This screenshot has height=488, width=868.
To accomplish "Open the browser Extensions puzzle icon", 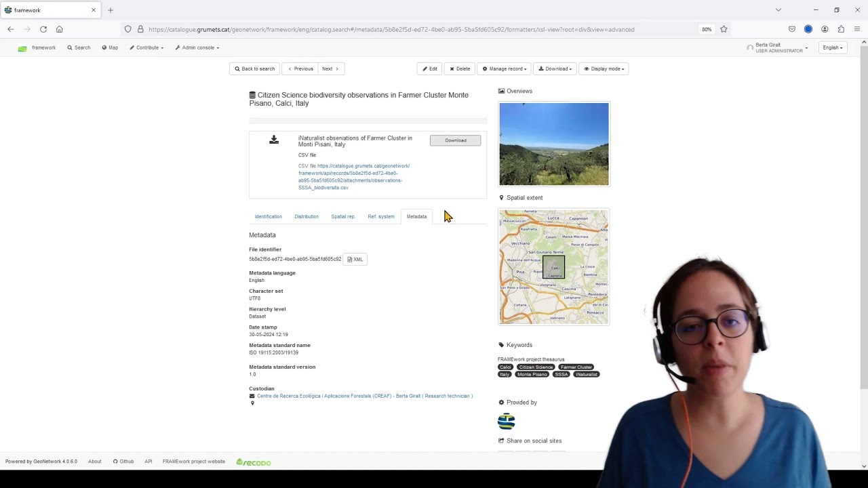I will (x=841, y=29).
